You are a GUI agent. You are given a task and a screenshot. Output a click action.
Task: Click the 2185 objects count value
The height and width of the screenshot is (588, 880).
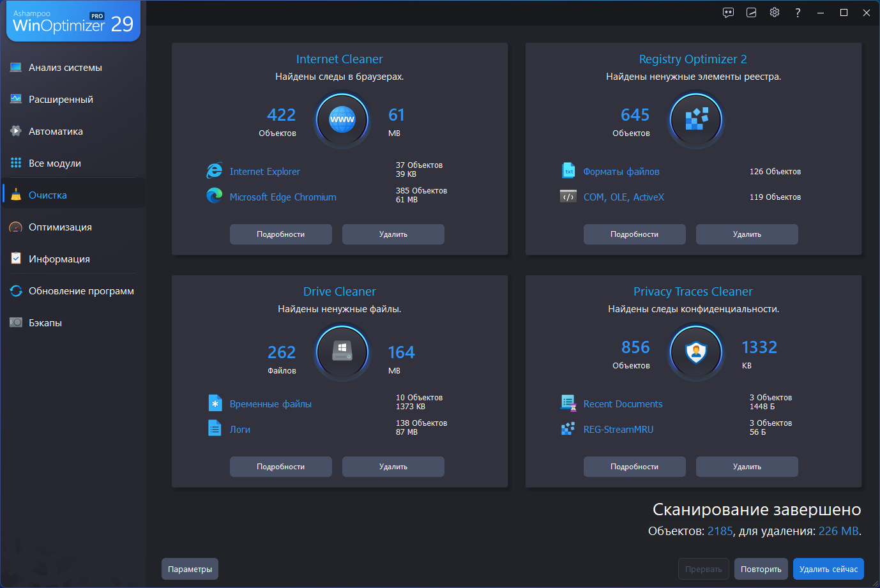(720, 531)
